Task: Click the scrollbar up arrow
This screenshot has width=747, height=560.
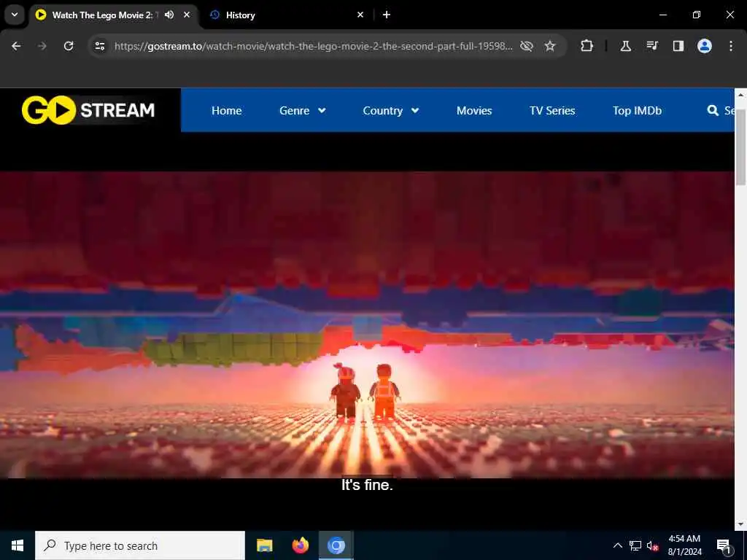Action: (x=740, y=94)
